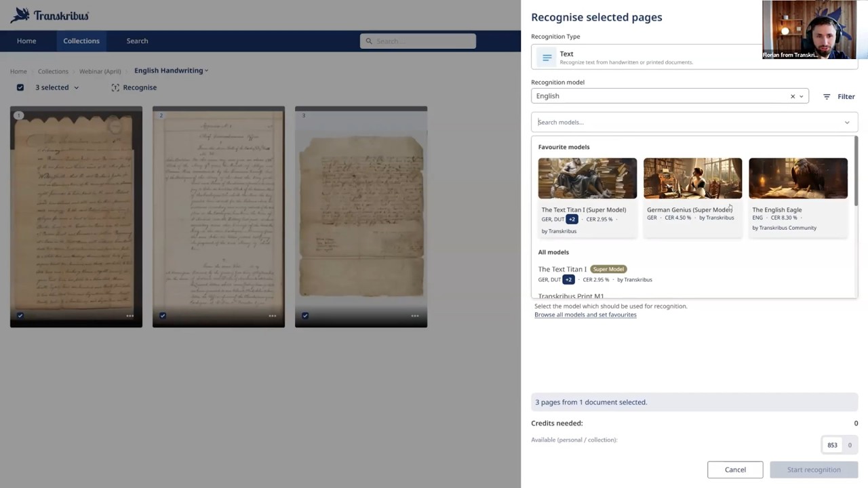Uncheck the second page thumbnail checkbox

(163, 315)
